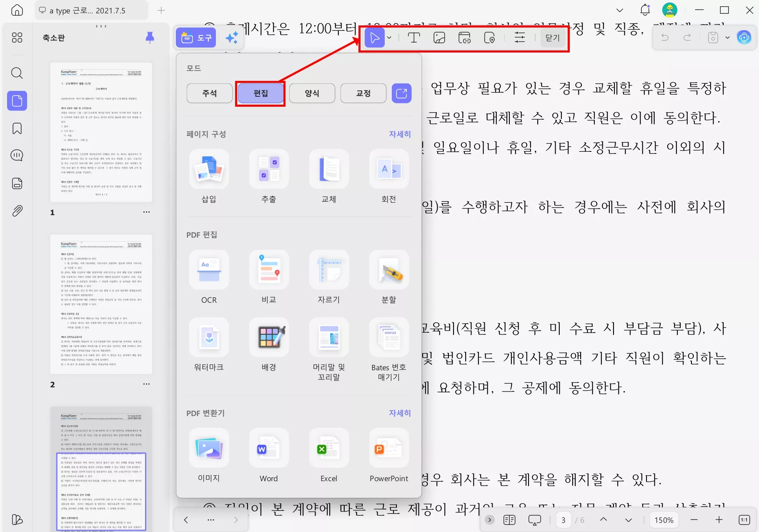The image size is (759, 532).
Task: Open the search panel in the sidebar
Action: pos(17,73)
